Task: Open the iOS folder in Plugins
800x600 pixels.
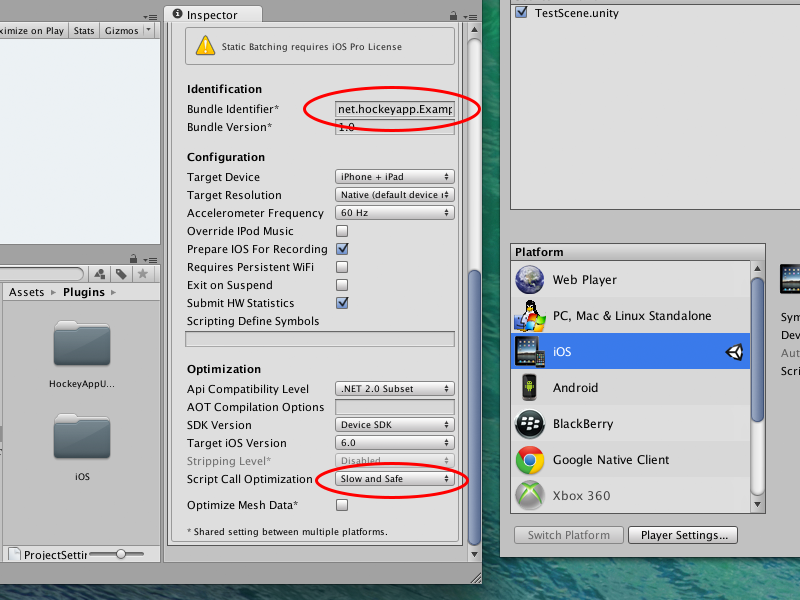Action: [x=82, y=436]
